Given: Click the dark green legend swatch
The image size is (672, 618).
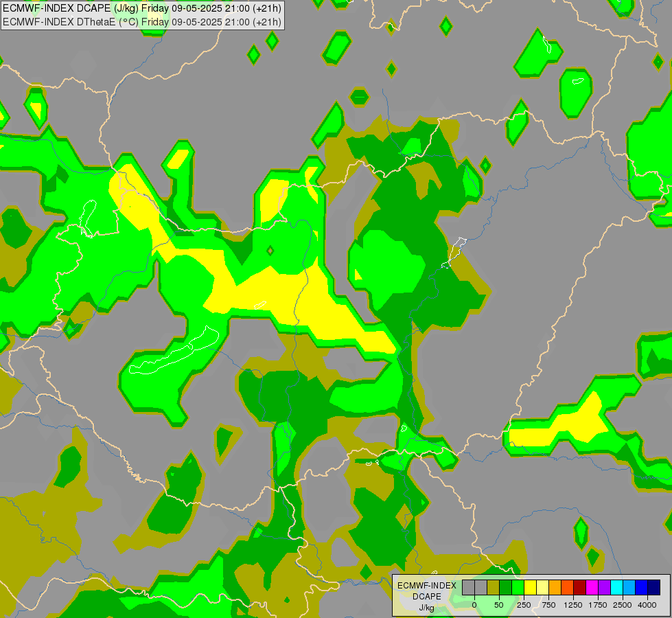Looking at the screenshot, I should [x=506, y=587].
